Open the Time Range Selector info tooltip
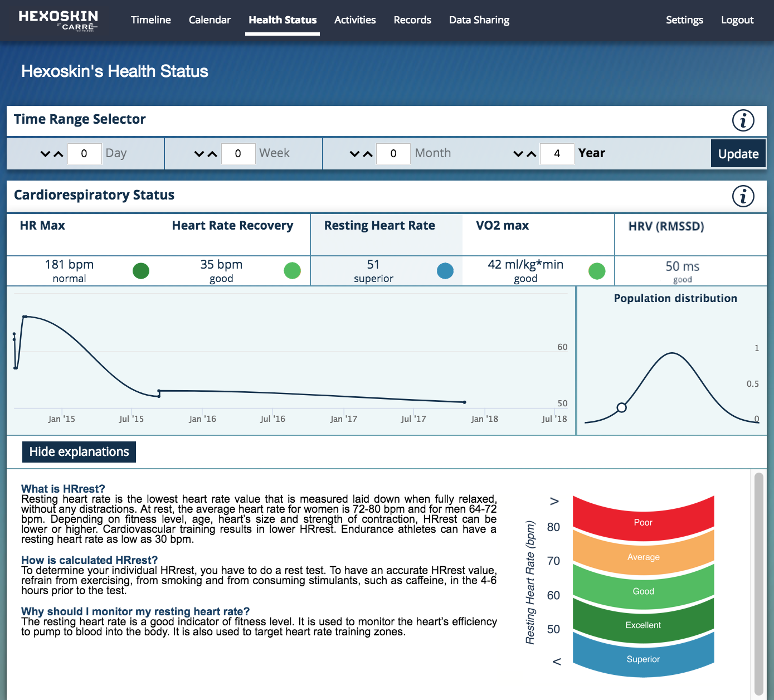The height and width of the screenshot is (700, 774). click(743, 121)
